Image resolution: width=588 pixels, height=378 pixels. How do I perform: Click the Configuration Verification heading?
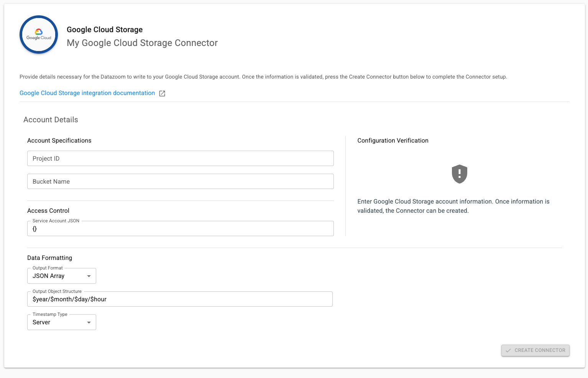pos(393,141)
